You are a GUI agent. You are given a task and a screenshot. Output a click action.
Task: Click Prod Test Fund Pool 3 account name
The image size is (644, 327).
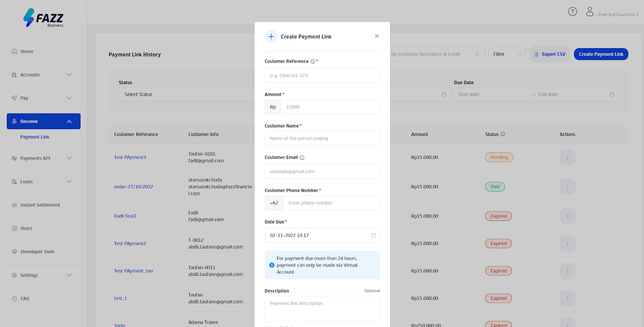[618, 15]
